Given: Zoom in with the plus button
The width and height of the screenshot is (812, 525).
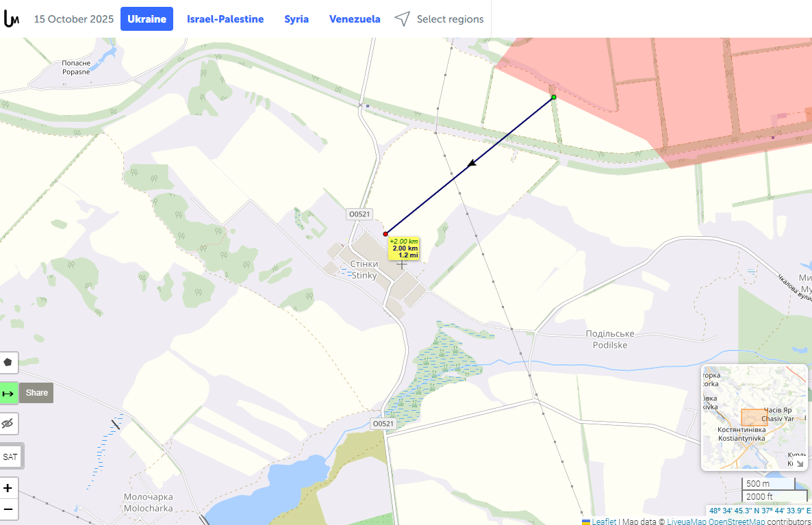Looking at the screenshot, I should pos(8,488).
